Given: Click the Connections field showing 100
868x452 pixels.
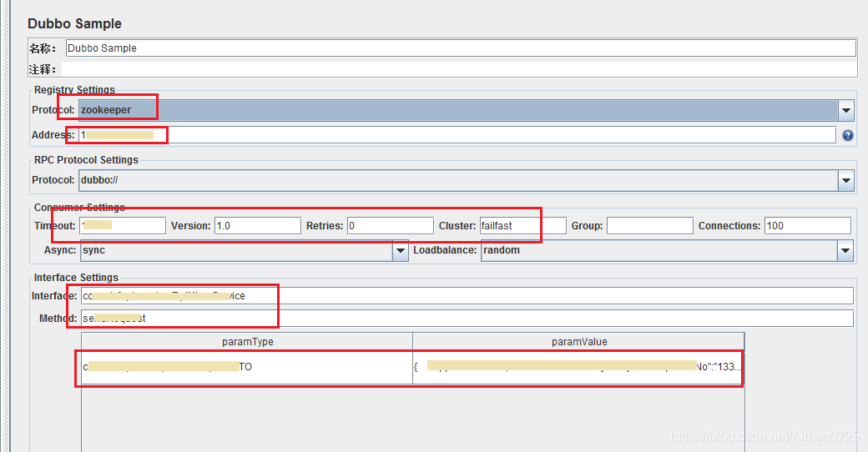Looking at the screenshot, I should [x=808, y=226].
